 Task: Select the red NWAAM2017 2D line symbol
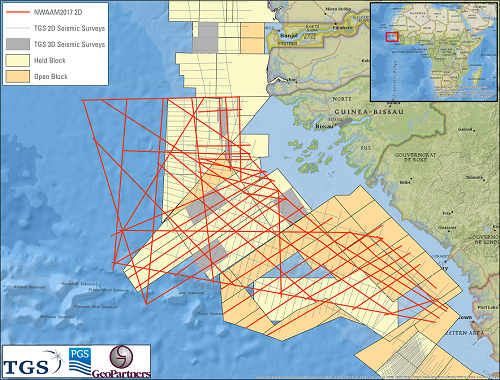18,12
